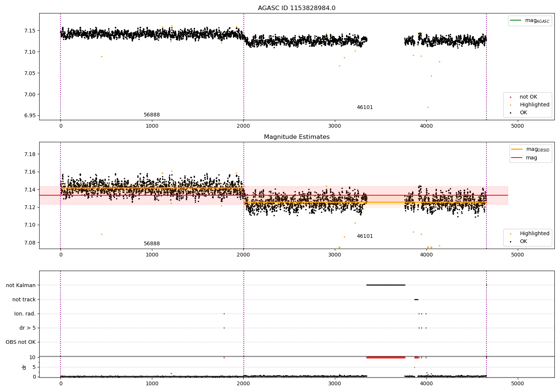
Task: Click the green mag AGASC legend line
Action: coord(516,20)
